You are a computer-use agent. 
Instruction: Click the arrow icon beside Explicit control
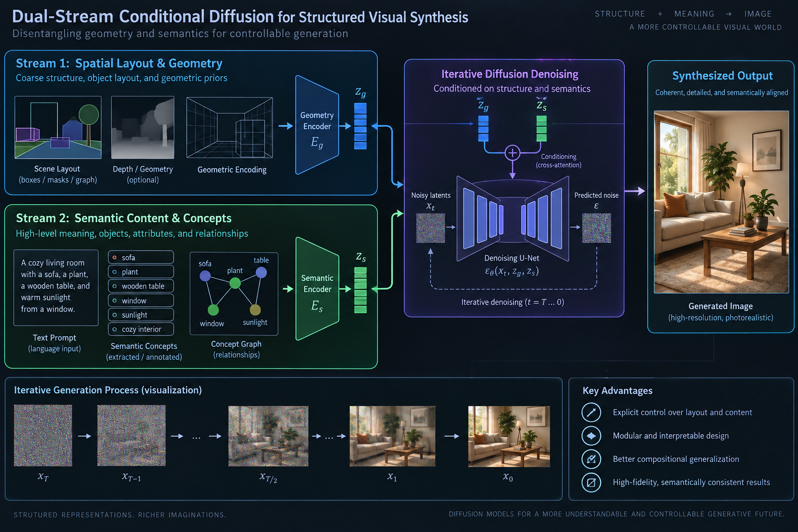pyautogui.click(x=591, y=413)
